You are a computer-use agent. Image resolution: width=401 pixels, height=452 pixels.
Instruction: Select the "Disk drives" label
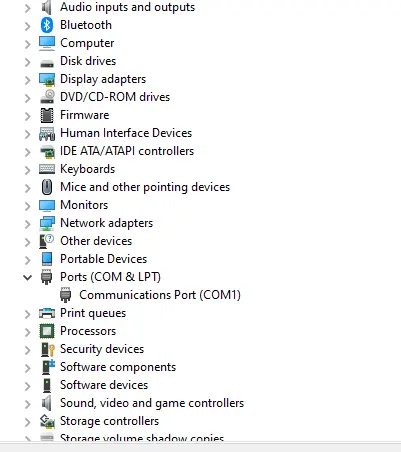pyautogui.click(x=88, y=61)
